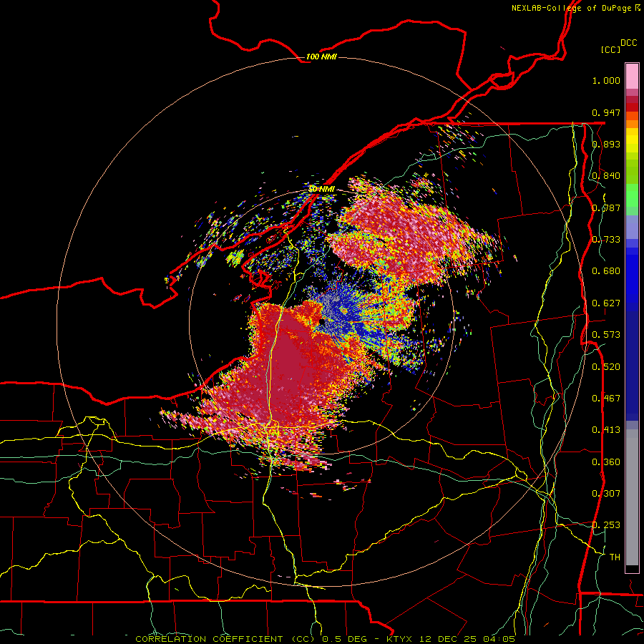Screen dimensions: 644x644
Task: Pick the light pink swatch beside 1.000
Action: pyautogui.click(x=632, y=77)
